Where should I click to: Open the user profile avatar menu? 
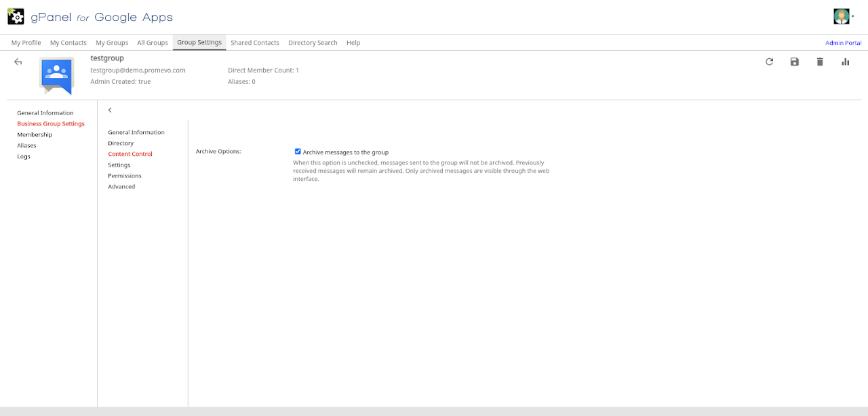(842, 16)
